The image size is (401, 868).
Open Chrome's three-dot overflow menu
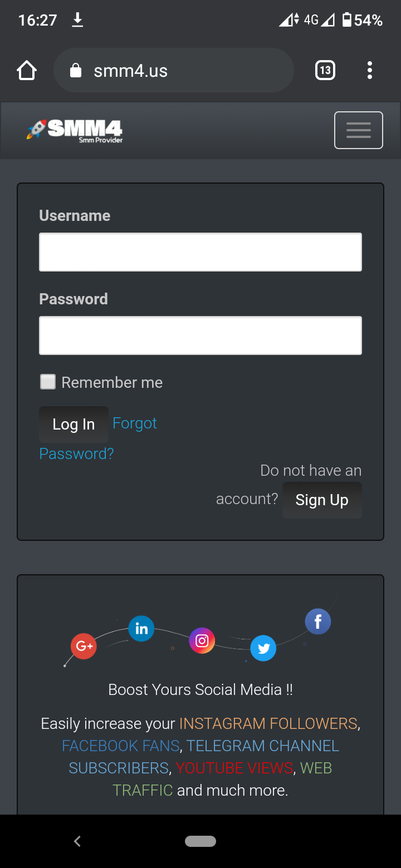pyautogui.click(x=370, y=71)
